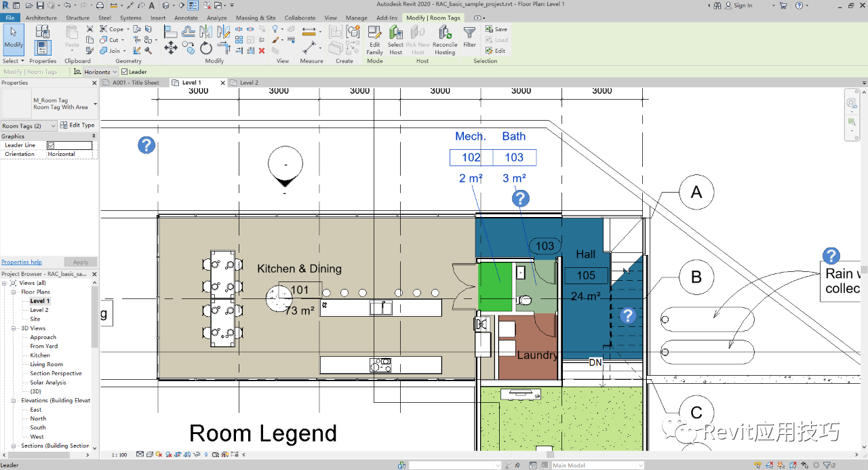
Task: Click the Aligned Dimension measure icon
Action: 309,31
